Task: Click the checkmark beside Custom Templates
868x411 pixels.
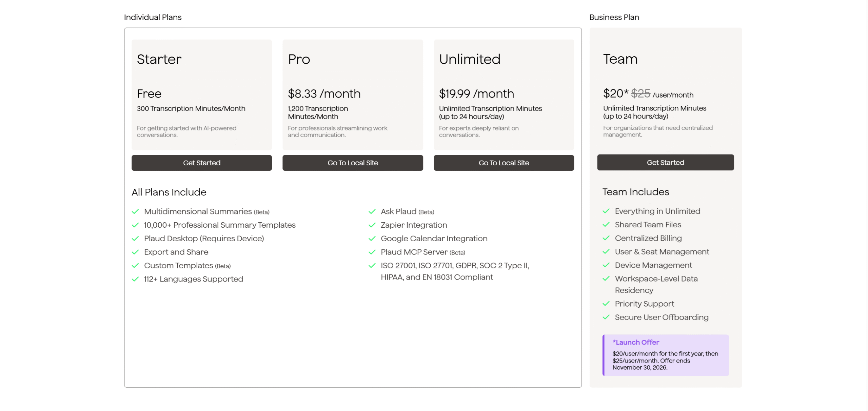Action: coord(135,266)
